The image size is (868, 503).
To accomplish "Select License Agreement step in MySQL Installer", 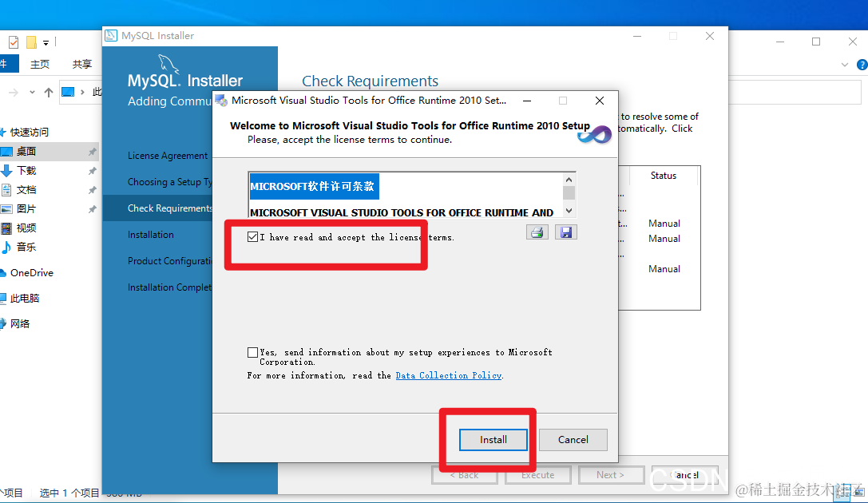I will 168,156.
